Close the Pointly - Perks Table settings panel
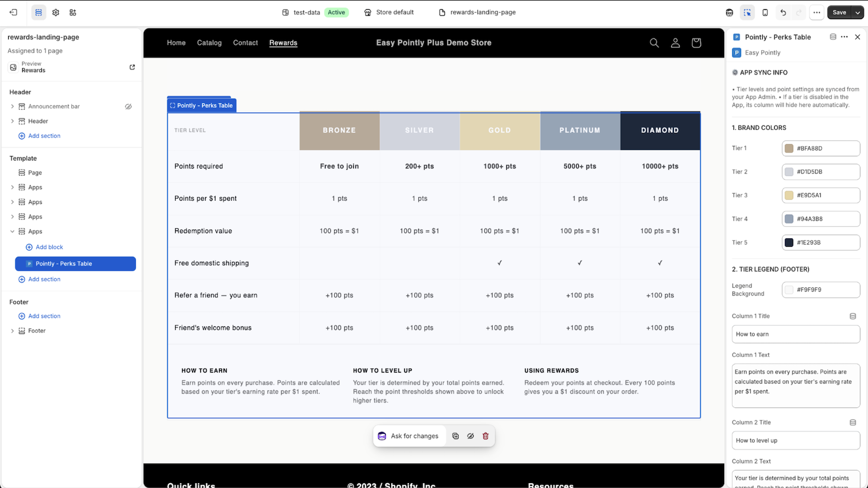868x488 pixels. [x=857, y=37]
